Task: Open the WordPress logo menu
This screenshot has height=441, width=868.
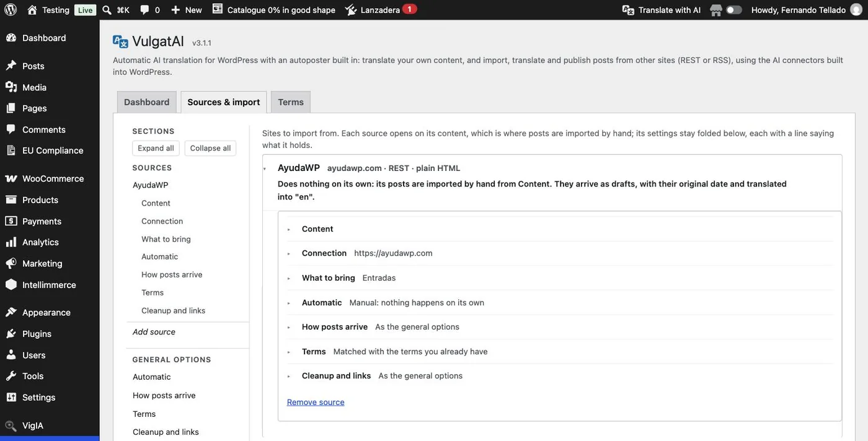Action: [10, 10]
